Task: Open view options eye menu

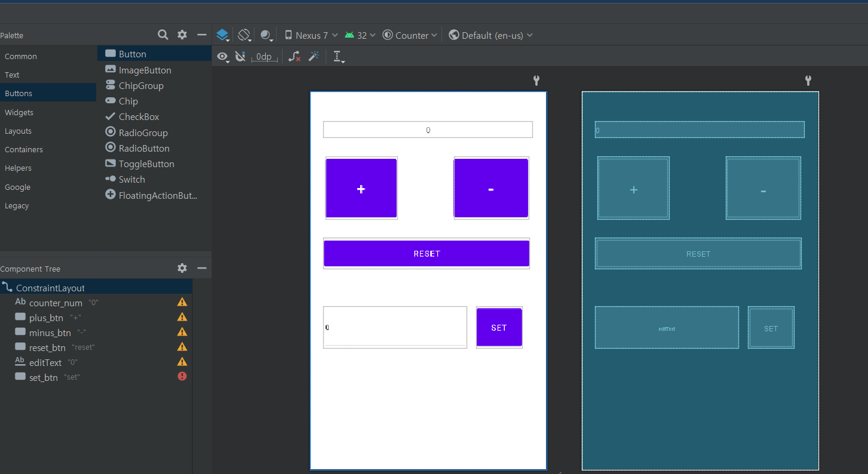Action: click(x=223, y=57)
